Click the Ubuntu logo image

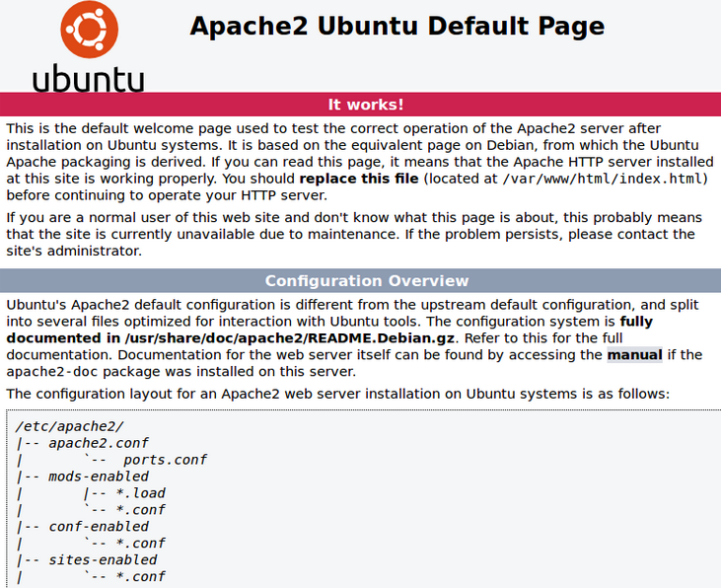click(x=89, y=46)
